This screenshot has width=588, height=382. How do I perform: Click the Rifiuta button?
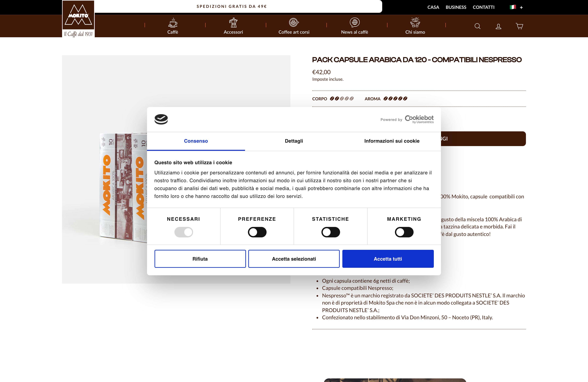point(200,259)
